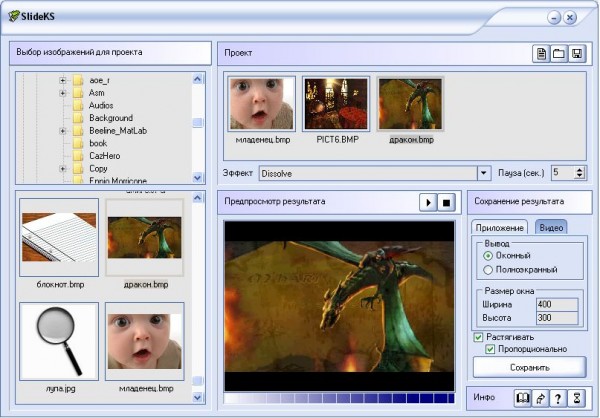
Task: Switch to the Видео tab
Action: click(x=551, y=227)
